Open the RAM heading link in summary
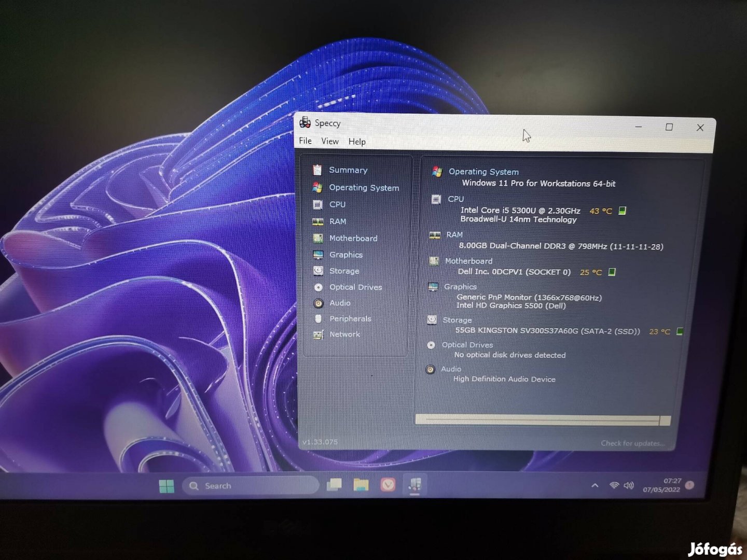This screenshot has width=747, height=560. (454, 234)
